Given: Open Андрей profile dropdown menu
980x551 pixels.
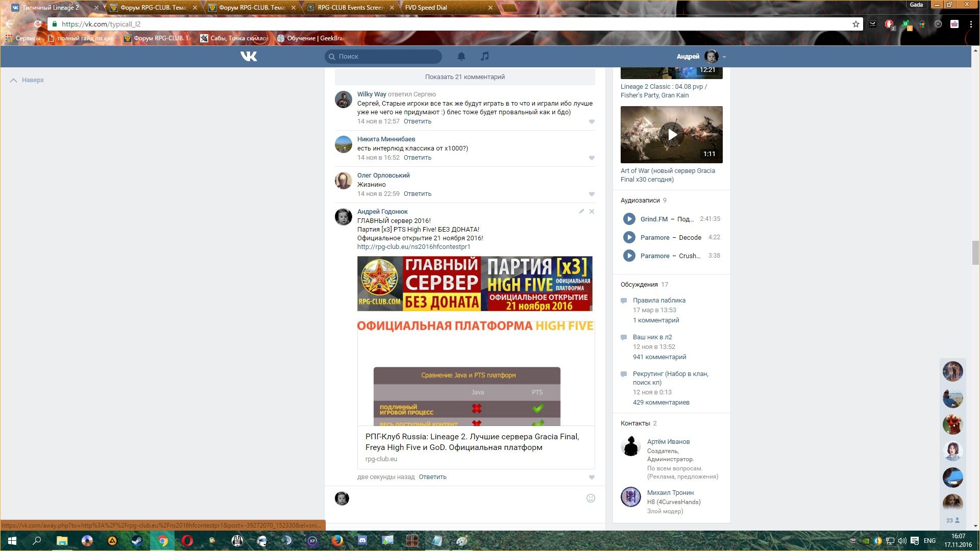Looking at the screenshot, I should pyautogui.click(x=724, y=57).
